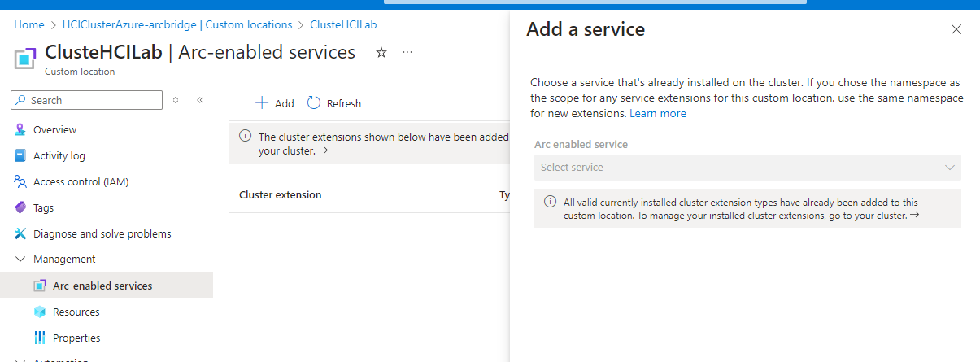Viewport: 980px width, 362px height.
Task: Click the Refresh button label
Action: tap(344, 103)
